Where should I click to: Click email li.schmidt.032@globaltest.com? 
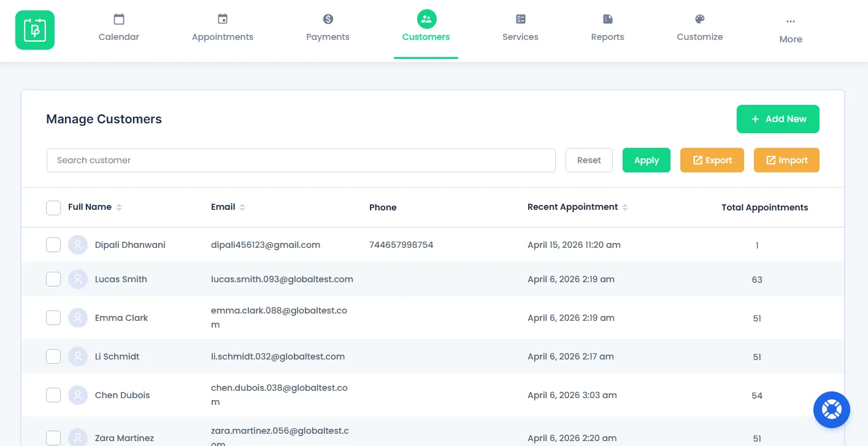(278, 356)
